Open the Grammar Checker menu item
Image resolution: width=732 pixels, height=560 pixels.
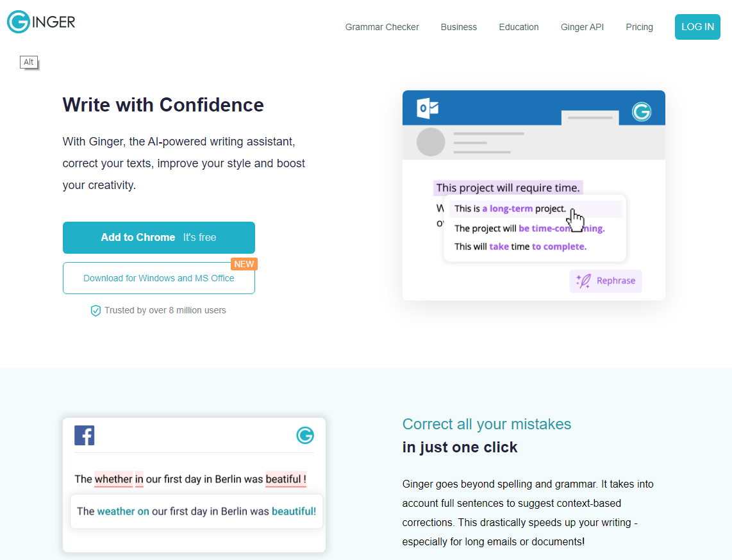coord(382,27)
